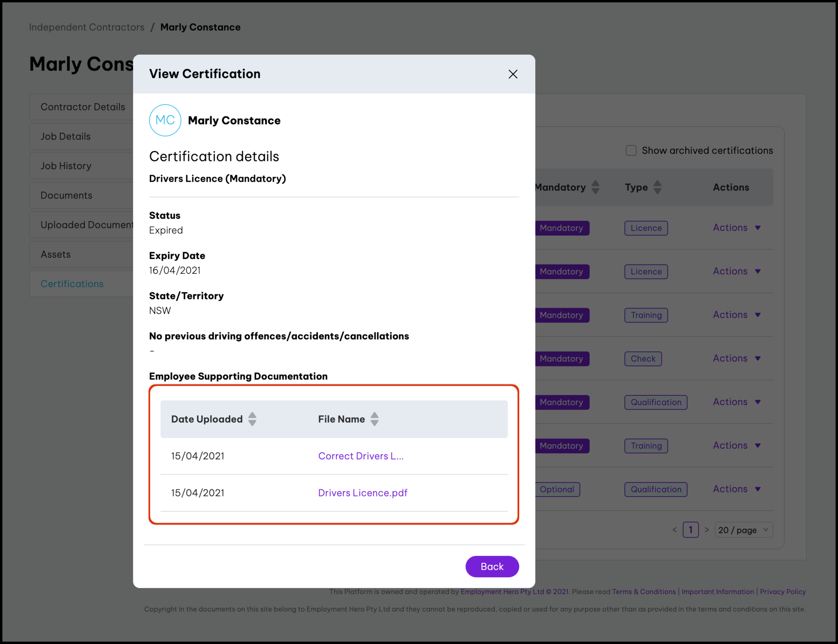Sort by File Name column arrows
This screenshot has width=838, height=644.
374,419
